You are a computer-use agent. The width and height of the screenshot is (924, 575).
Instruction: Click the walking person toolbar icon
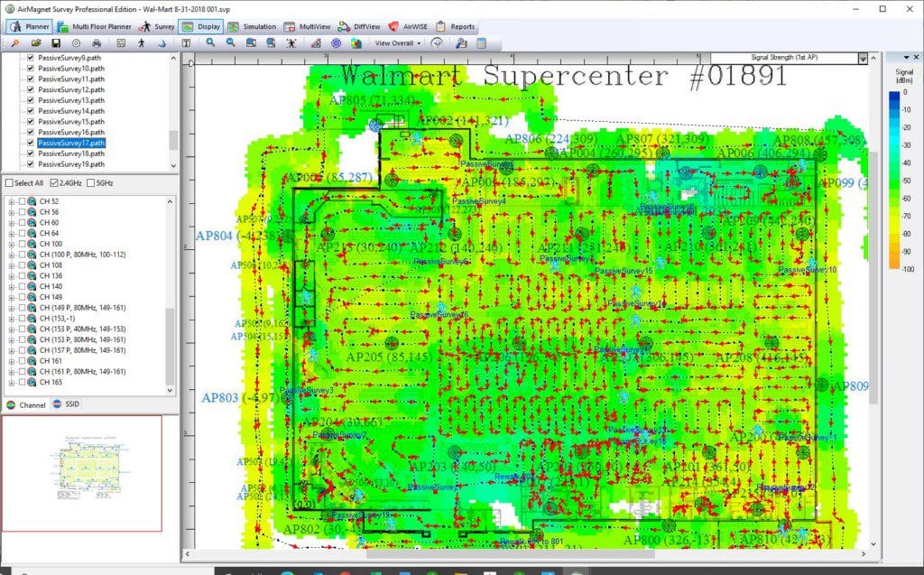point(142,43)
